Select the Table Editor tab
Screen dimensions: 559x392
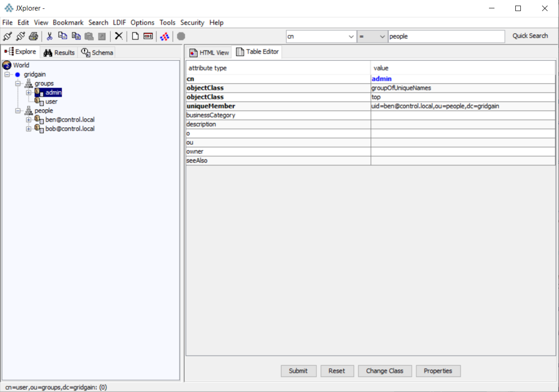[x=257, y=52]
